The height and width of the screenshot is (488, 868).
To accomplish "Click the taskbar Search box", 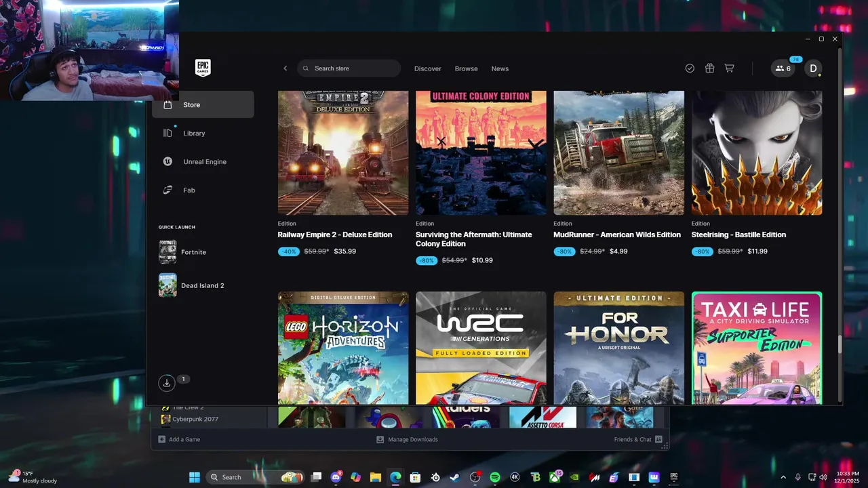I will coord(255,477).
